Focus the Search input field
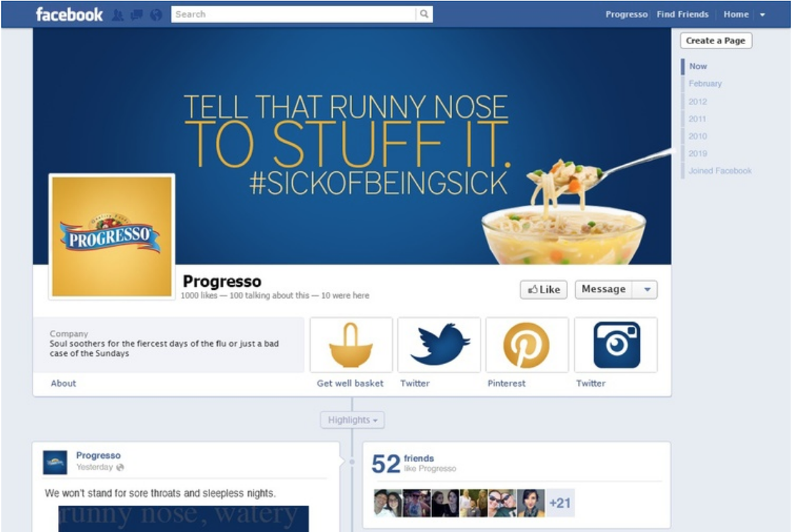 [x=293, y=14]
